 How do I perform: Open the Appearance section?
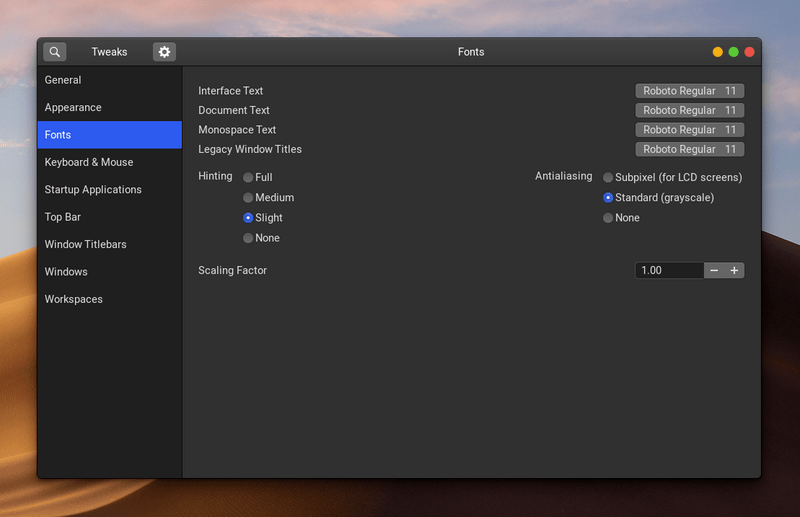click(73, 108)
